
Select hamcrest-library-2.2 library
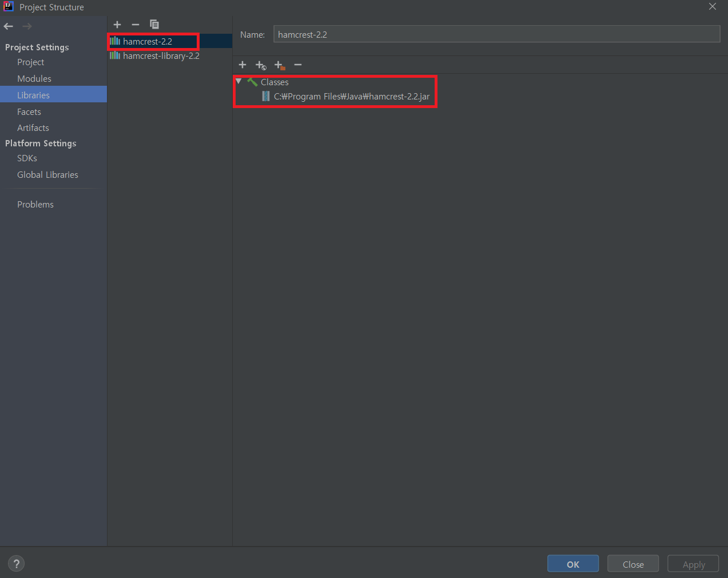tap(170, 55)
